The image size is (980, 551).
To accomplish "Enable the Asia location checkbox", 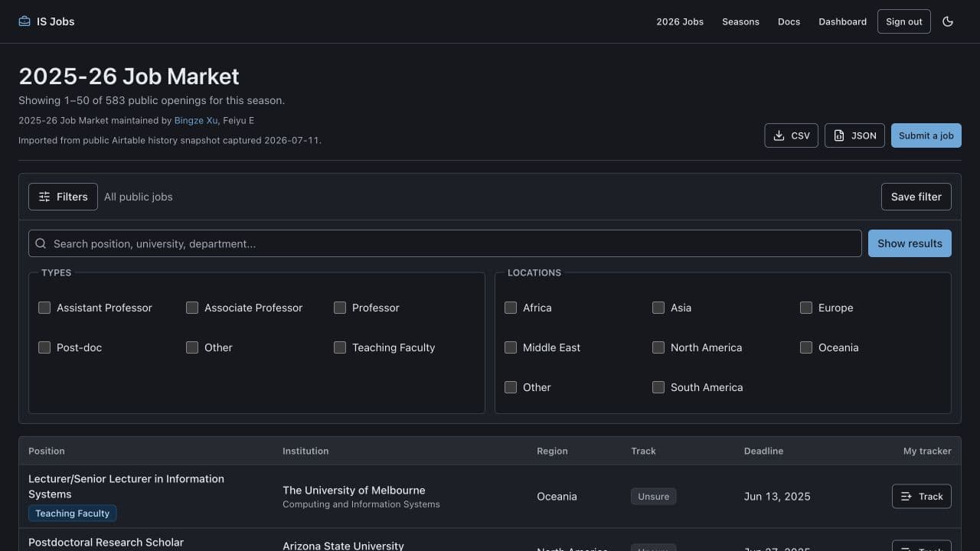I will 658,308.
